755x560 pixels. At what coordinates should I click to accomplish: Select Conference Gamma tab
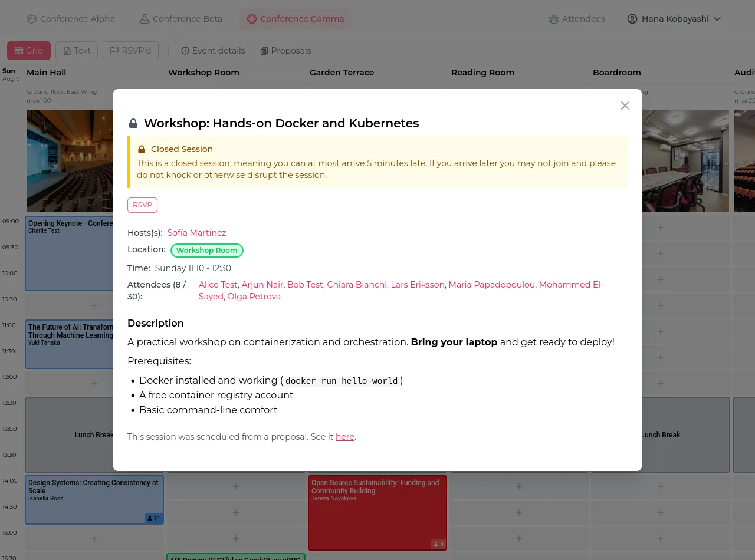296,19
